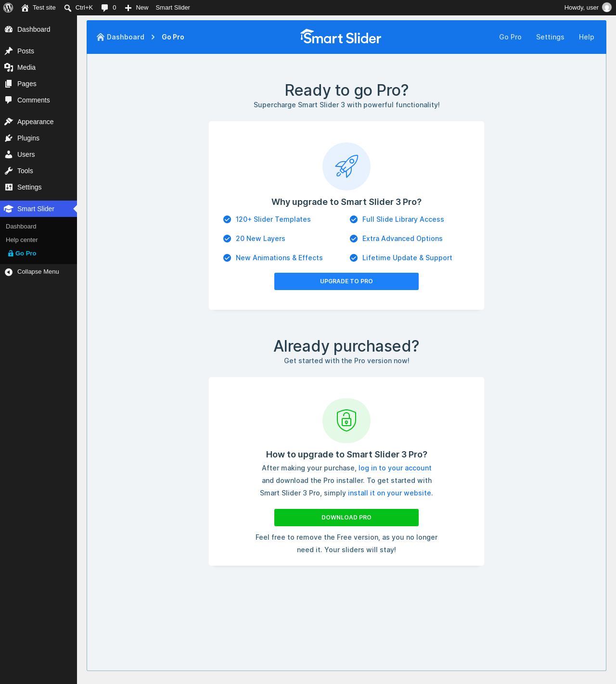
Task: Click the 'Ready to go Pro?' heading
Action: click(346, 90)
